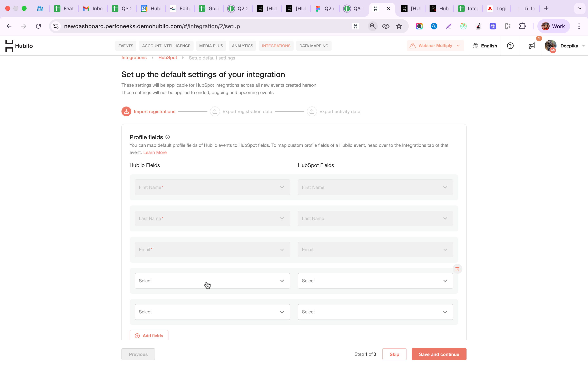Bookmark the page with the star icon
Viewport: 588px width, 368px height.
399,26
